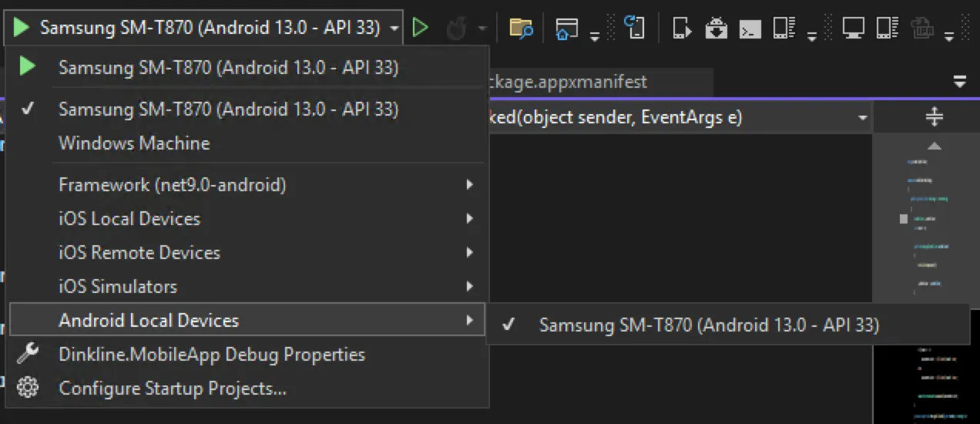Select Samsung SM-T870 in Android devices submenu

point(728,325)
